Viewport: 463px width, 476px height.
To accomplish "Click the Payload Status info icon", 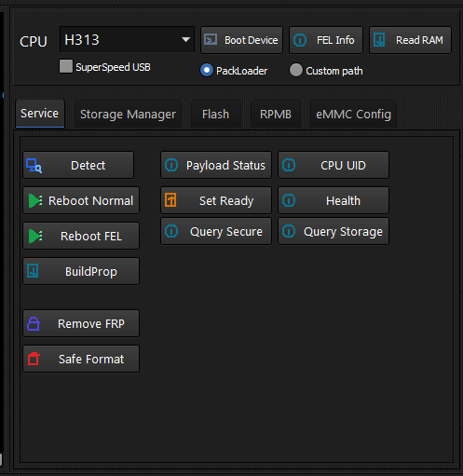I will click(x=171, y=165).
